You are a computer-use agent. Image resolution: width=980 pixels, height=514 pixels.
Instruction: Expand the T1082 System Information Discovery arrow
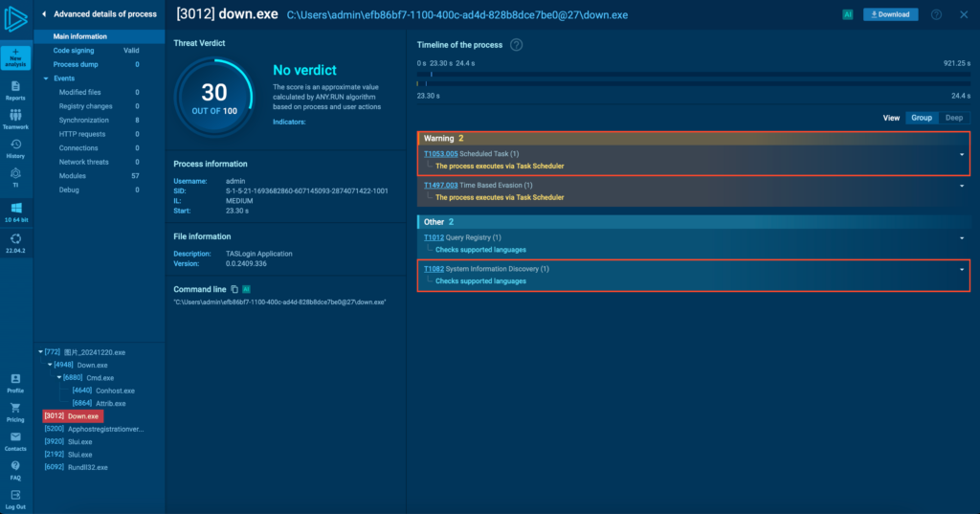961,269
